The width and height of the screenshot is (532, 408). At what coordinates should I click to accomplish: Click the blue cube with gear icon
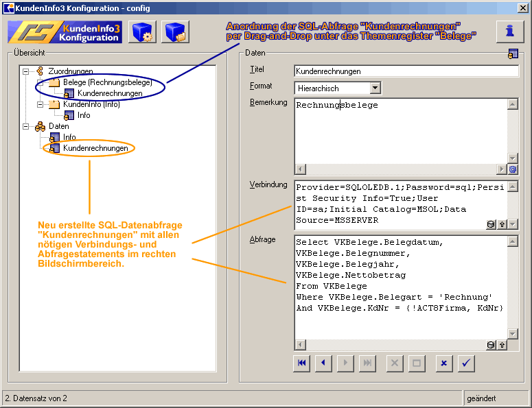coord(142,32)
